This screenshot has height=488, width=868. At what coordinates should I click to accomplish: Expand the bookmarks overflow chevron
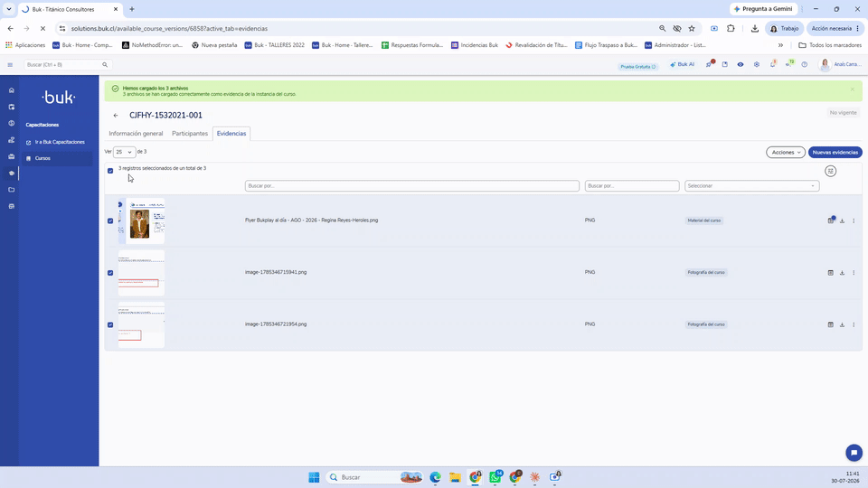(x=780, y=45)
